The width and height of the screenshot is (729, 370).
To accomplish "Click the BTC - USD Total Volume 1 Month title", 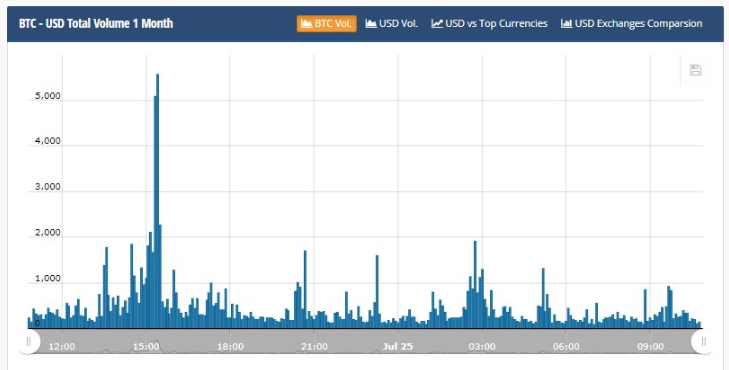I will [96, 24].
